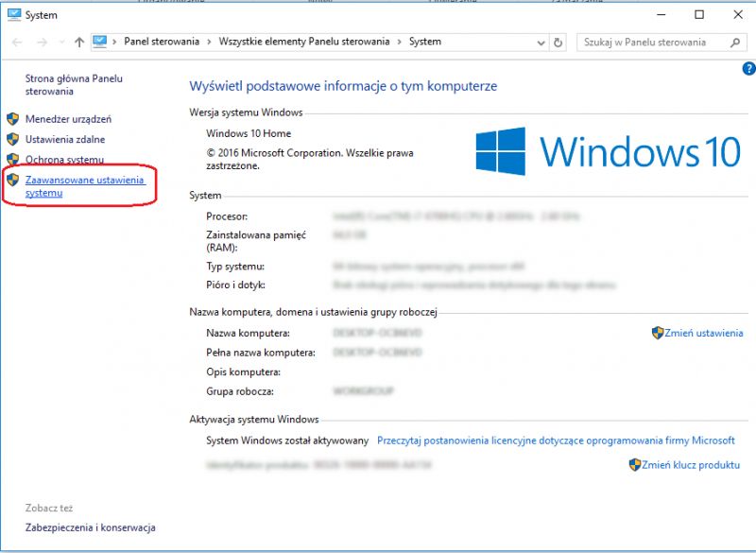Click the Pióro i dotyk: label

pos(235,285)
